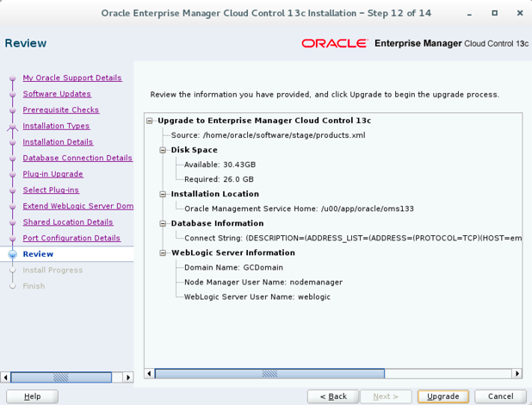Click review tree scrollbar left arrow
The height and width of the screenshot is (405, 532).
[x=149, y=373]
